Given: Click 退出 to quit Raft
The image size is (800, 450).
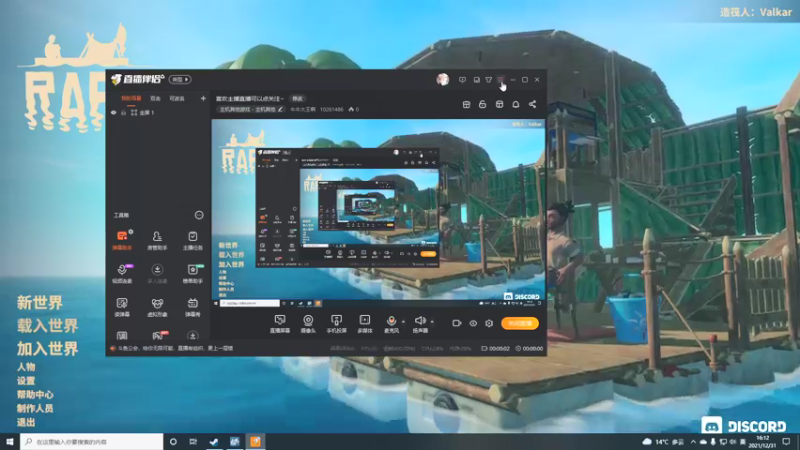Looking at the screenshot, I should (x=26, y=422).
